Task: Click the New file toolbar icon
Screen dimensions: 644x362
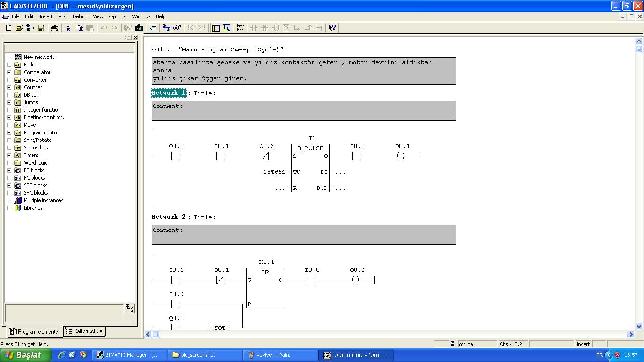Action: point(8,28)
